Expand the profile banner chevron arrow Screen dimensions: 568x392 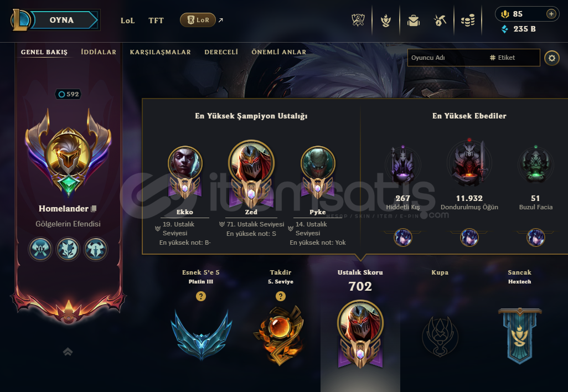click(x=68, y=352)
